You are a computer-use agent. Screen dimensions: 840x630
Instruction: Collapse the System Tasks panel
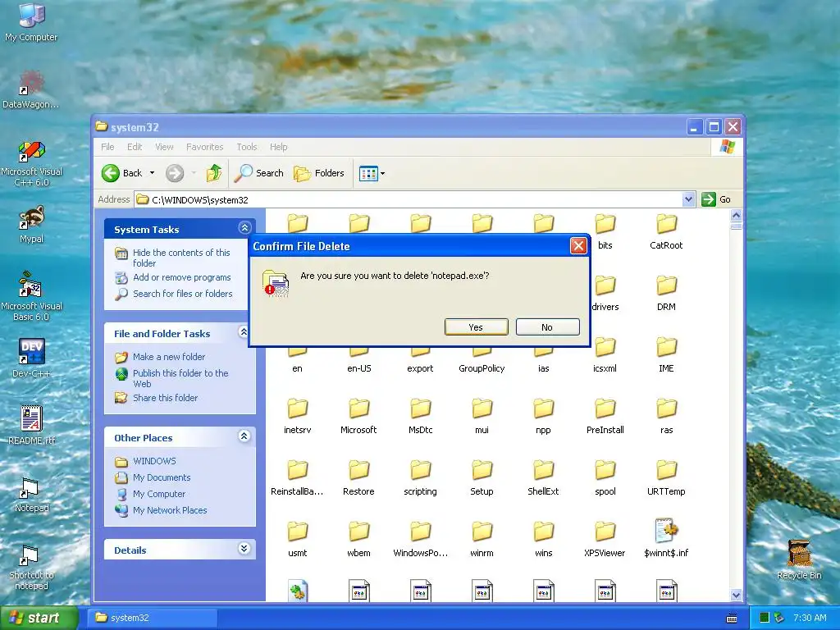click(x=244, y=228)
